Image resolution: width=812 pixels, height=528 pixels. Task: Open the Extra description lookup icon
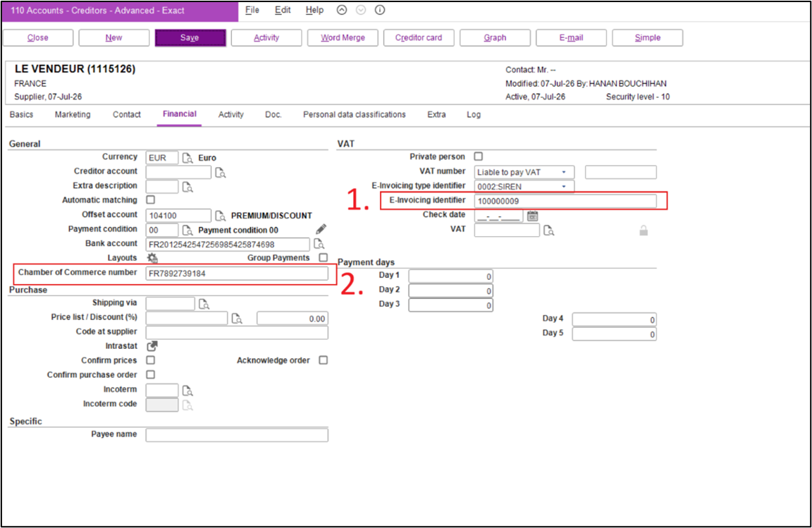[x=187, y=187]
